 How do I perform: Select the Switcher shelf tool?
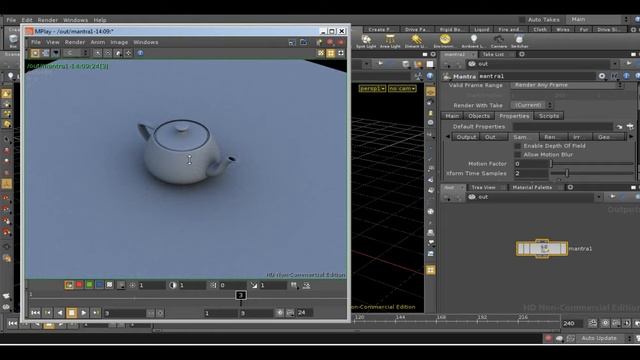[519, 41]
